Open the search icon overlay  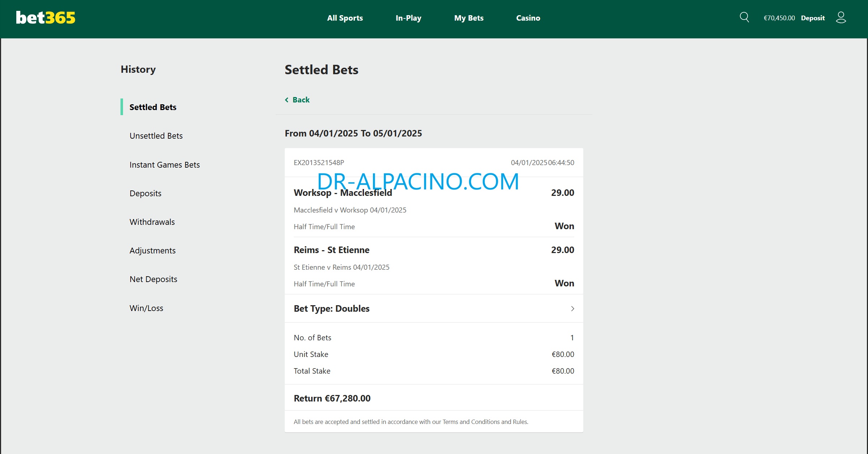[x=744, y=17]
